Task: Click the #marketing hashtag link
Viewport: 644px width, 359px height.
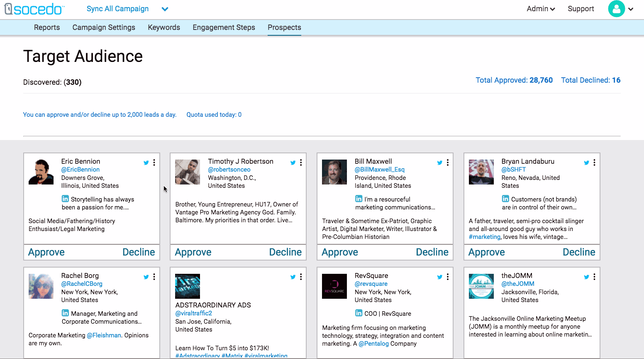Action: point(485,237)
